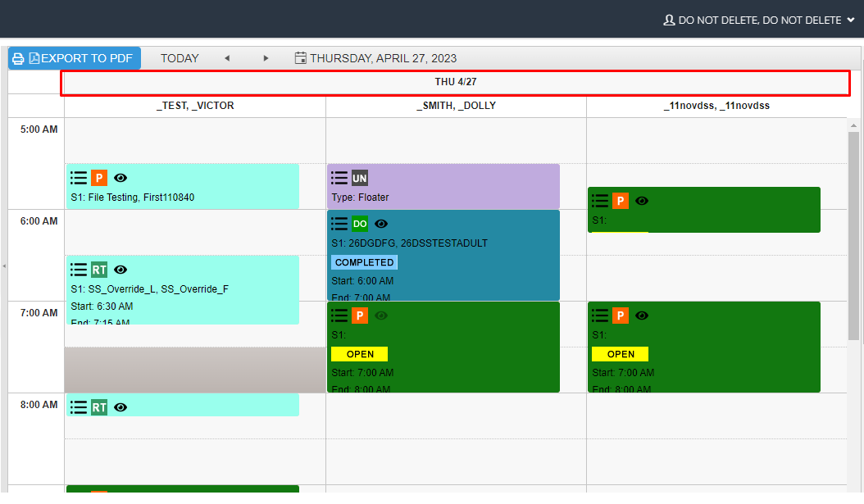864x504 pixels.
Task: Toggle eye icon on File Testing shift
Action: tap(121, 178)
